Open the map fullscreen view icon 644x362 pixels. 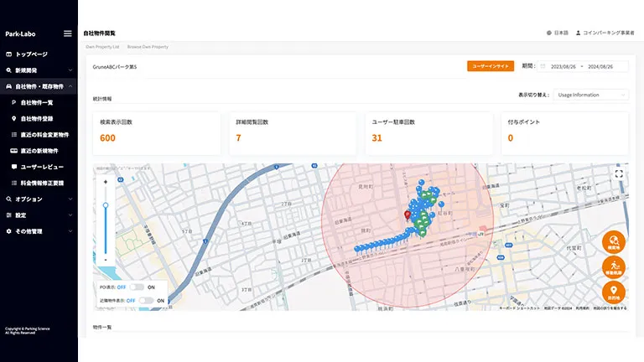(x=619, y=174)
